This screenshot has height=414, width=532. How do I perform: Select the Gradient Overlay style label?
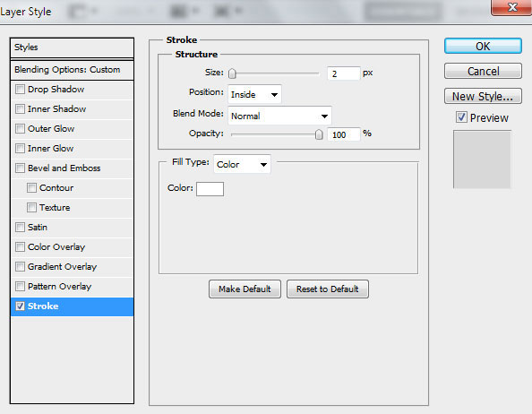[62, 267]
